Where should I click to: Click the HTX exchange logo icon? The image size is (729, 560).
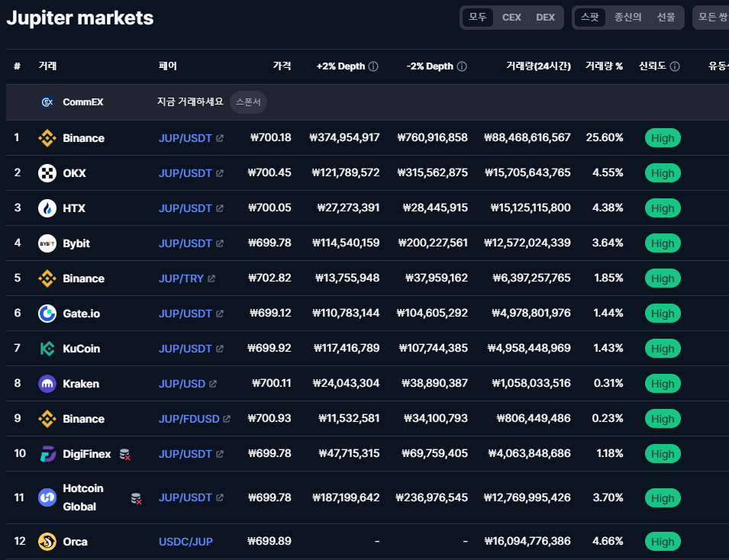47,208
